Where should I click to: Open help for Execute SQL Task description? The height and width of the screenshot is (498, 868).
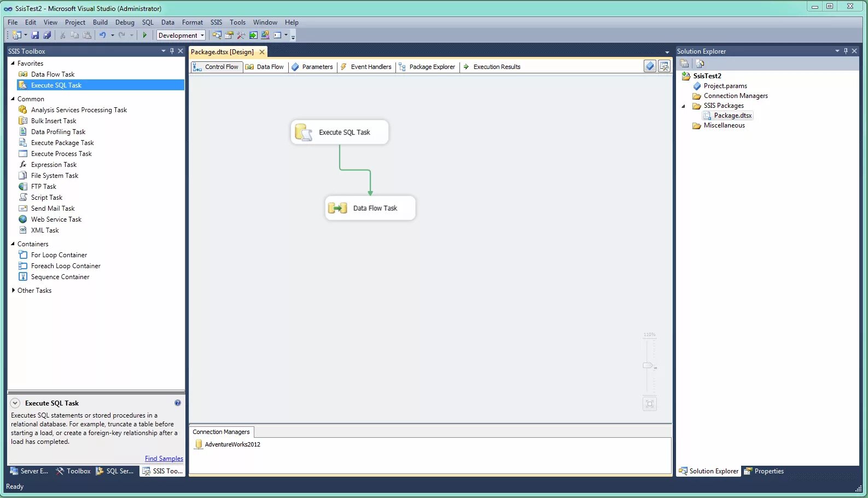point(177,403)
